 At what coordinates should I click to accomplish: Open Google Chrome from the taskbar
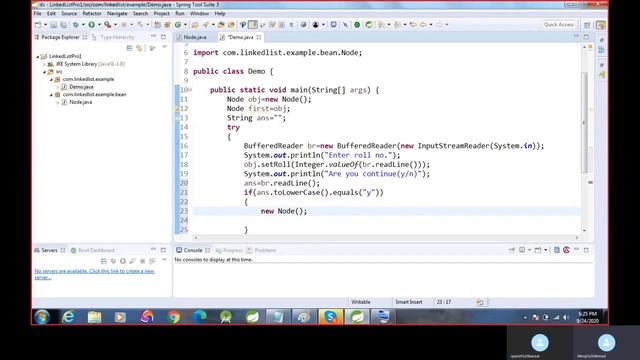click(174, 317)
